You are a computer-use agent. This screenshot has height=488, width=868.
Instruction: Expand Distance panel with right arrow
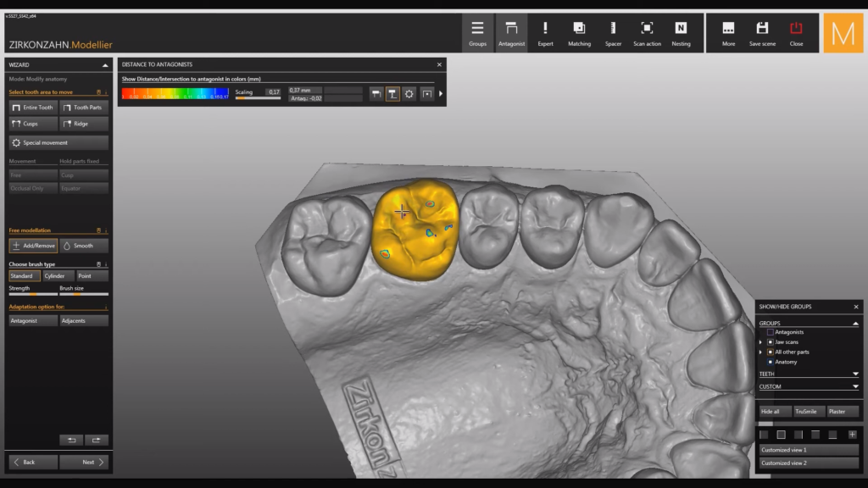pos(441,94)
